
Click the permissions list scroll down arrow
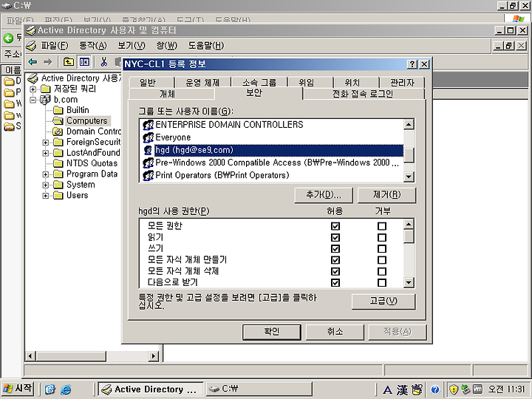(409, 282)
